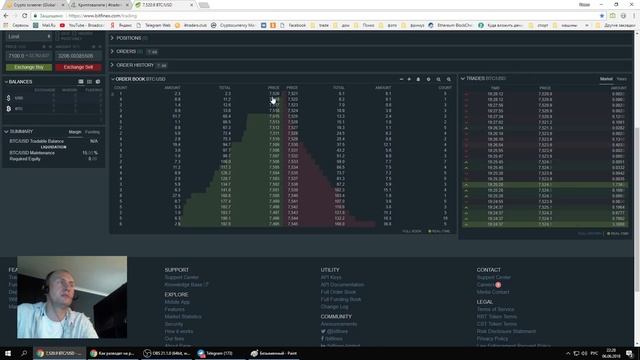Open Market Statistics link

(x=183, y=316)
